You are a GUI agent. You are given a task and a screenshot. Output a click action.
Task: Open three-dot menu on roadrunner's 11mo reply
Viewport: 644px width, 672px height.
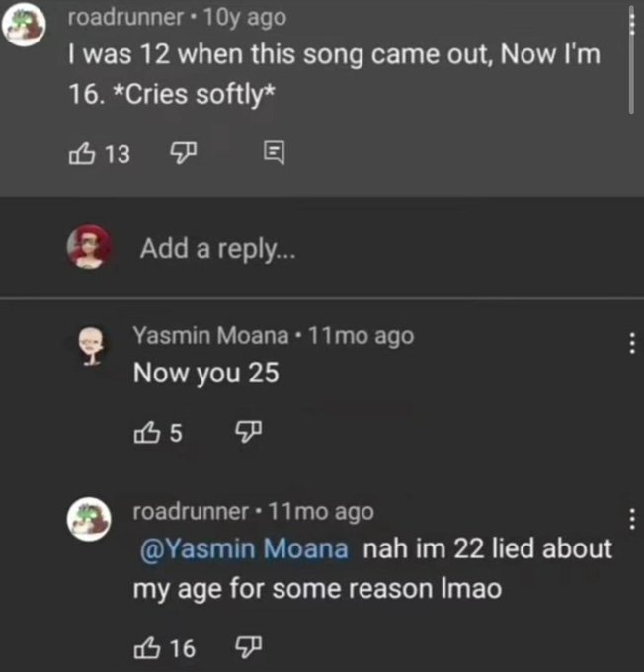click(x=631, y=519)
